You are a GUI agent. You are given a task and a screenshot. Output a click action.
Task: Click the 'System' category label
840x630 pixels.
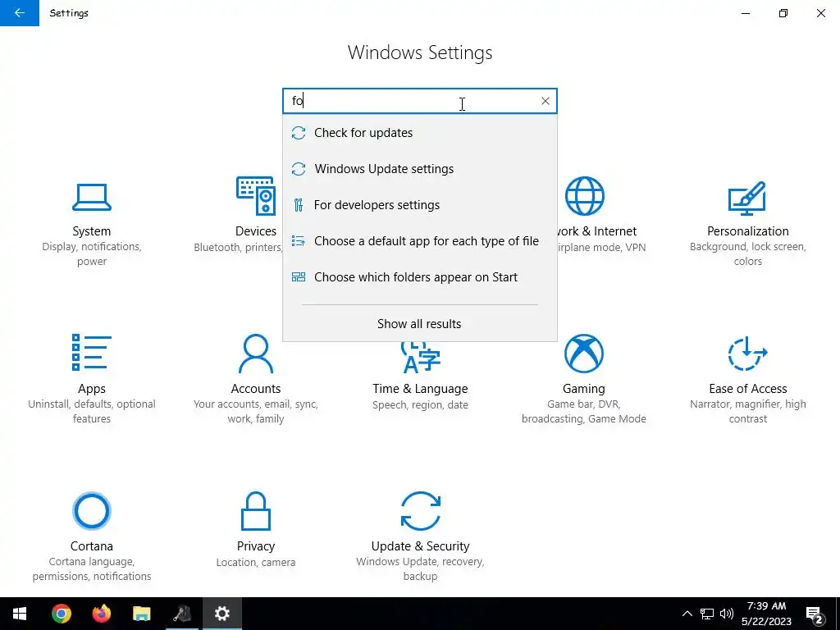[92, 231]
